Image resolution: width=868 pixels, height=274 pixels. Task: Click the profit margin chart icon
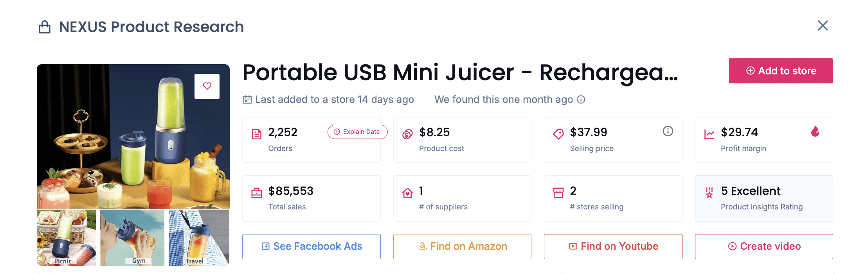coord(710,133)
